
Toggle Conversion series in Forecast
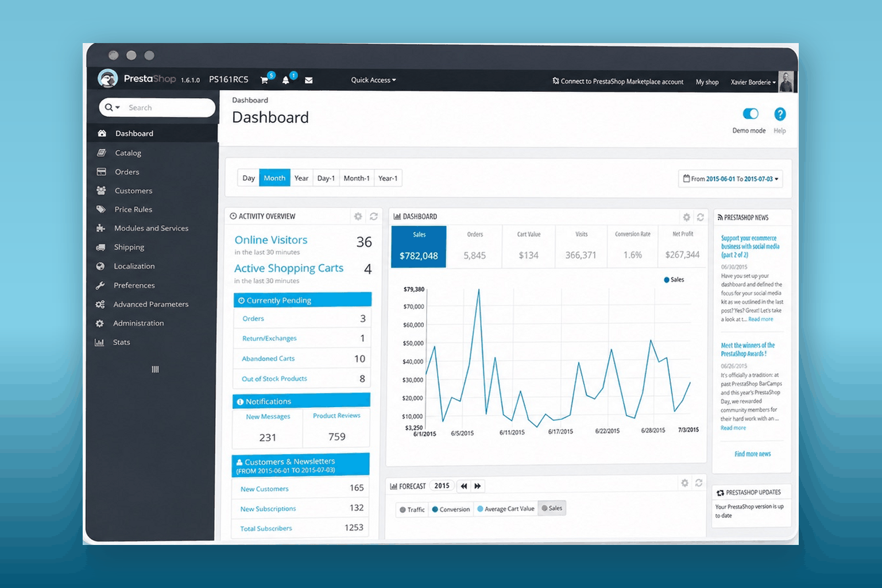pyautogui.click(x=451, y=509)
